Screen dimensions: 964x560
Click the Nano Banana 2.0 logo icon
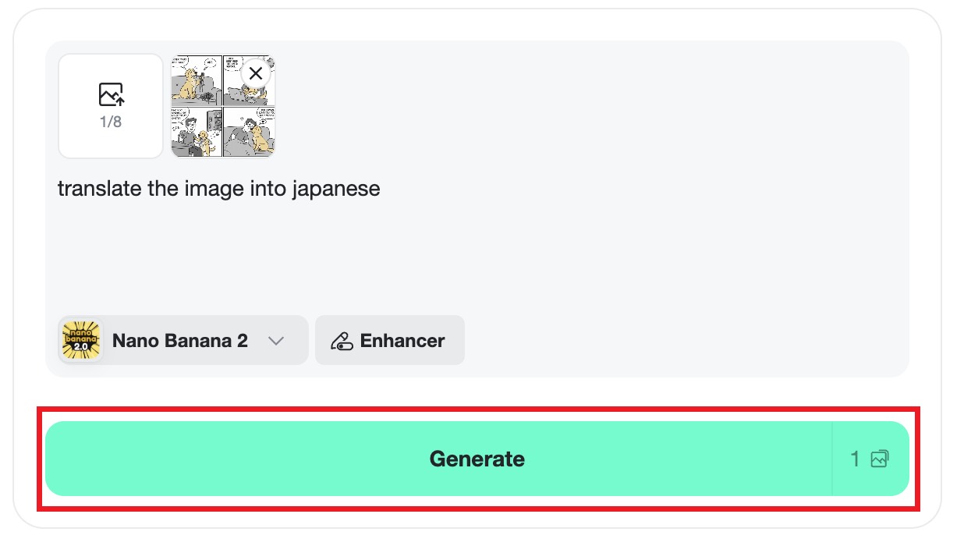pyautogui.click(x=81, y=341)
